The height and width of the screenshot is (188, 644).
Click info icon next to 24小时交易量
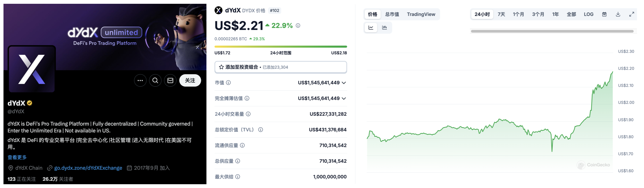click(248, 114)
